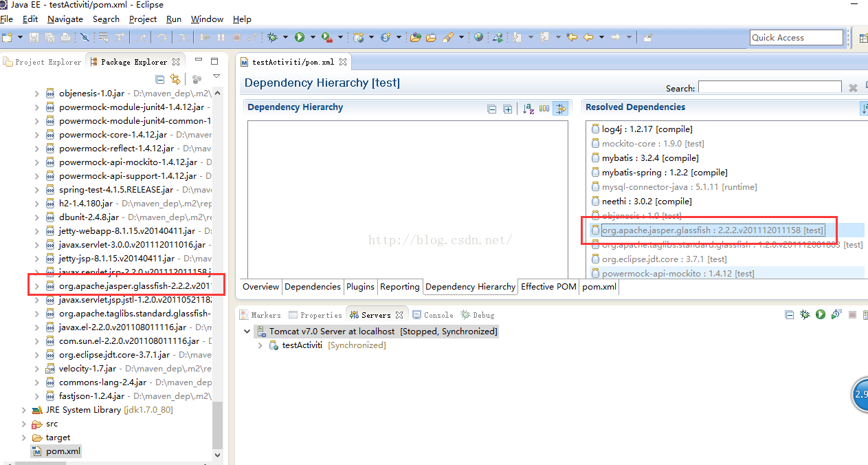The height and width of the screenshot is (465, 868).
Task: Click the Save icon in toolbar
Action: (x=34, y=37)
